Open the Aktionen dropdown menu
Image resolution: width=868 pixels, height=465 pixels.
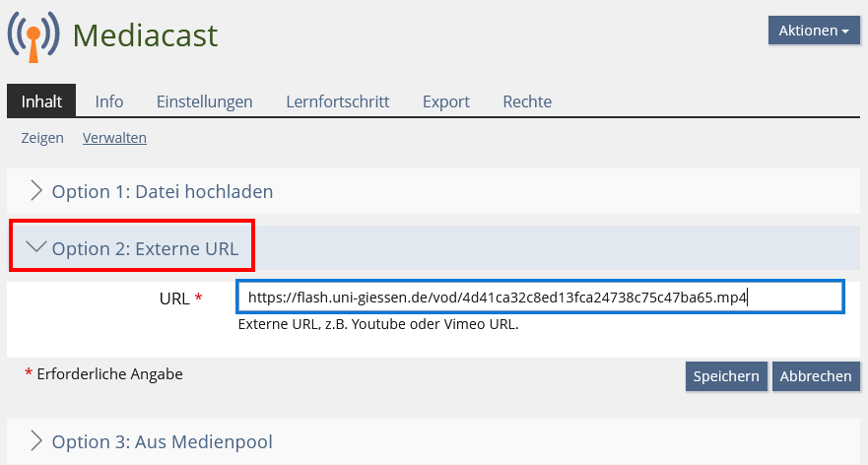pyautogui.click(x=813, y=31)
